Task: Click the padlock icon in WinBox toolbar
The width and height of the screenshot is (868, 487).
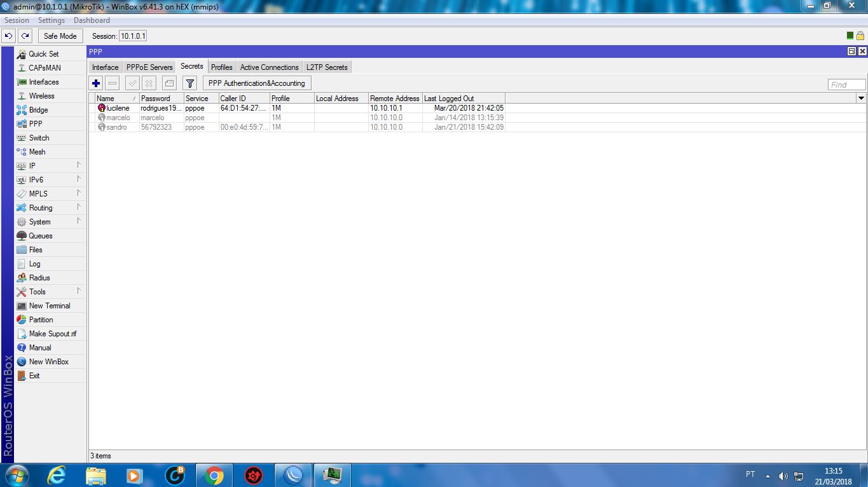Action: click(860, 36)
